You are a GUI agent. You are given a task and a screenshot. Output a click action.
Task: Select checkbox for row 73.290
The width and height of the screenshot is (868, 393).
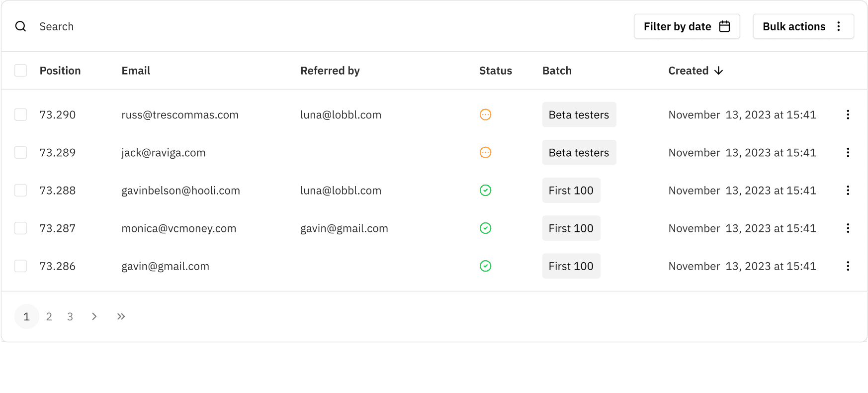coord(20,115)
